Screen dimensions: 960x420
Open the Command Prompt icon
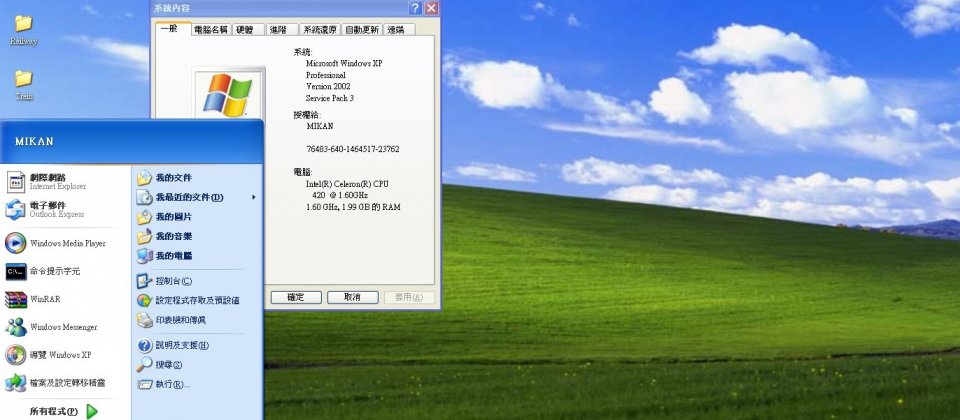point(16,271)
